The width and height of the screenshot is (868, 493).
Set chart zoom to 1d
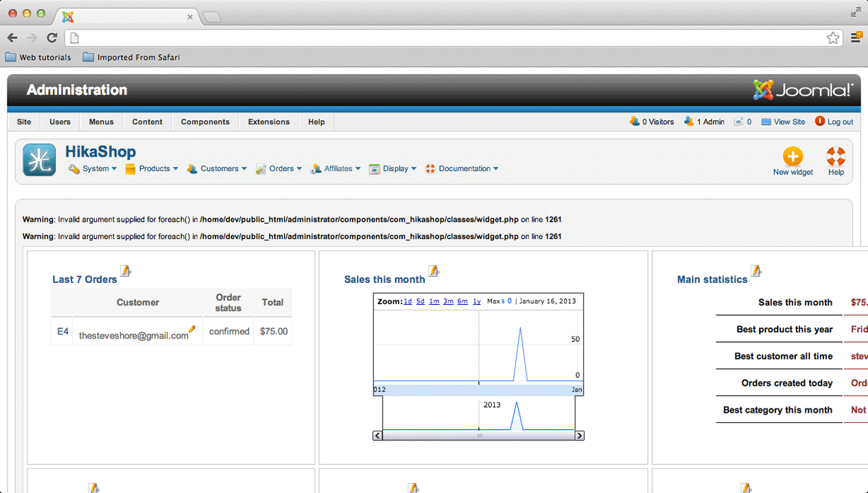point(408,301)
